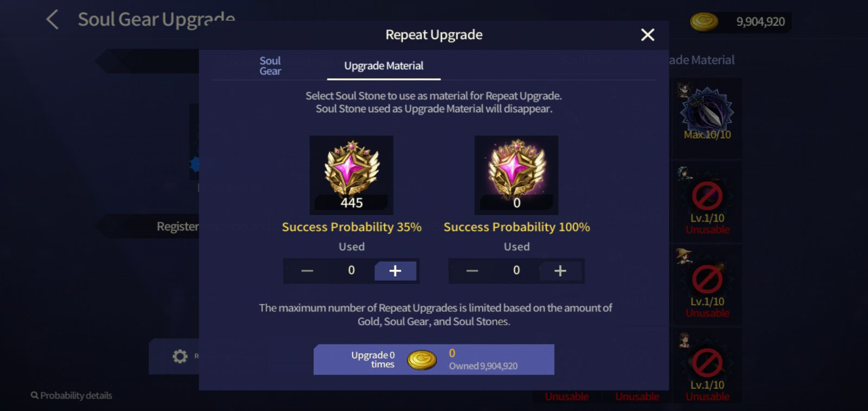Decrease 100% Soul Stone used count
This screenshot has width=868, height=411.
click(x=472, y=270)
